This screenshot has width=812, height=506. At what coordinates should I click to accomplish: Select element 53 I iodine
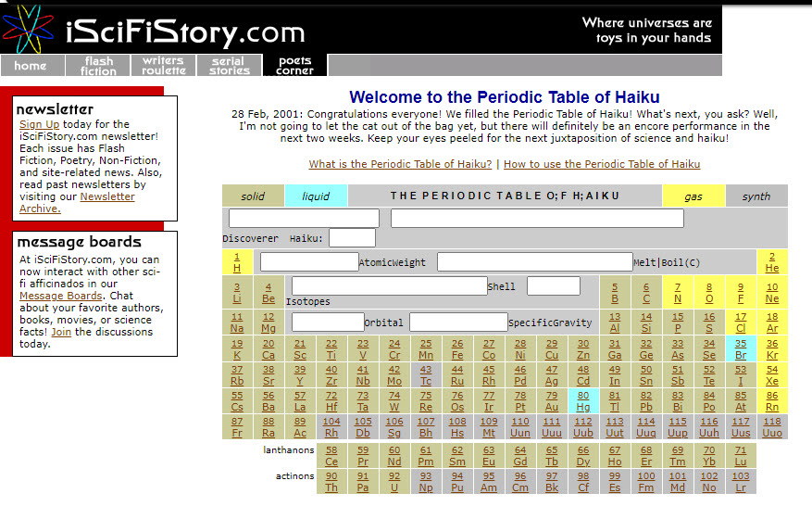pos(741,374)
